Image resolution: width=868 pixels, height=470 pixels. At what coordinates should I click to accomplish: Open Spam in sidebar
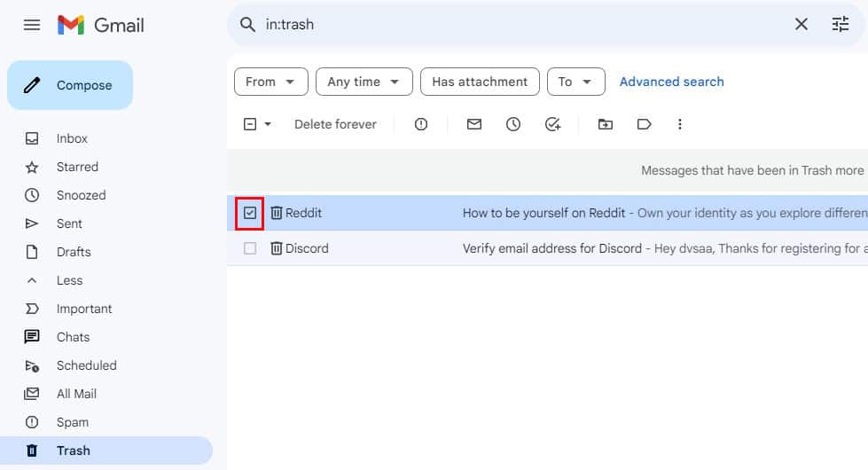point(73,422)
